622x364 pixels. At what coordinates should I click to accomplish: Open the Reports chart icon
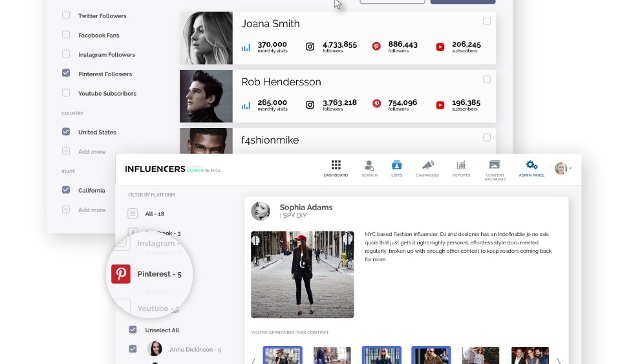pyautogui.click(x=461, y=165)
